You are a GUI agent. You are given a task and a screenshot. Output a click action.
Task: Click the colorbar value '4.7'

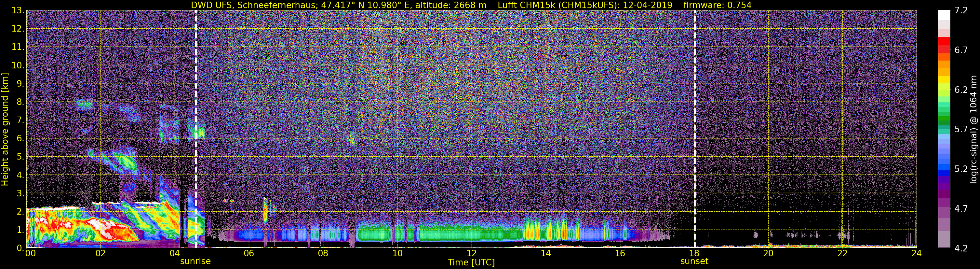tap(961, 209)
